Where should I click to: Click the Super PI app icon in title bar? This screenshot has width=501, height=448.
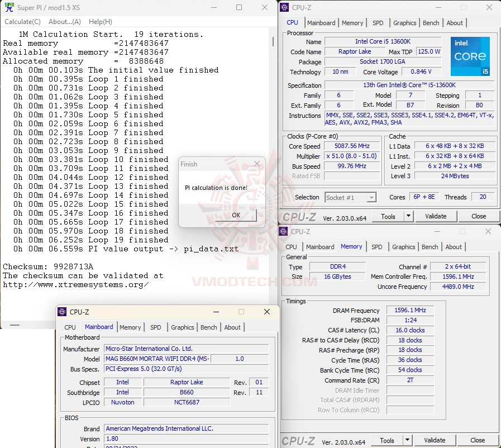[x=9, y=7]
